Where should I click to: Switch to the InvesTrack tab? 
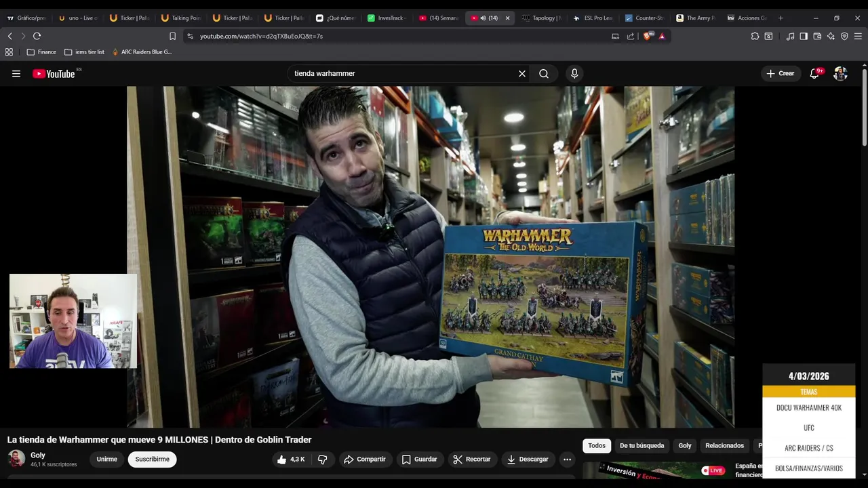pyautogui.click(x=387, y=18)
